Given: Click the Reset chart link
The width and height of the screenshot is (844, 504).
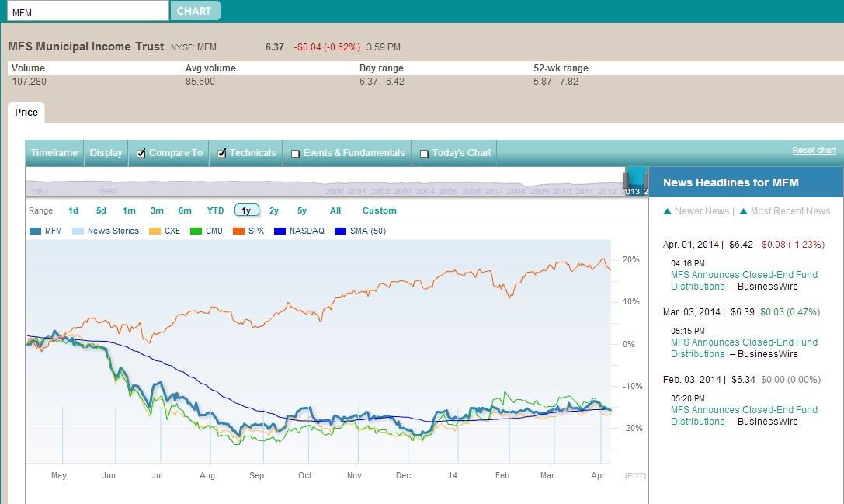Looking at the screenshot, I should point(814,150).
